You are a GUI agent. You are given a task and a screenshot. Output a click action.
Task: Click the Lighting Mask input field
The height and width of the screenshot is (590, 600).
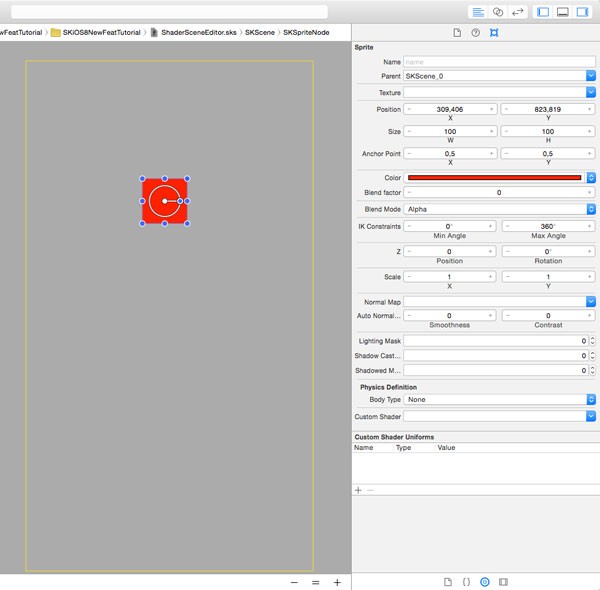click(x=496, y=341)
